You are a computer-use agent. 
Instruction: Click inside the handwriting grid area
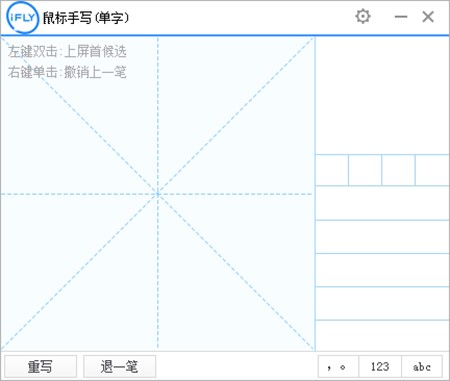tap(158, 194)
